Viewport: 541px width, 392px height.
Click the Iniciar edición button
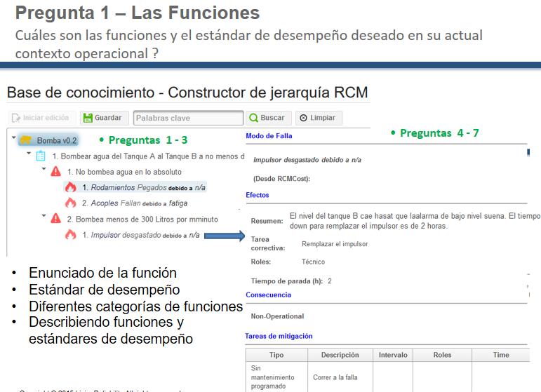pyautogui.click(x=39, y=118)
